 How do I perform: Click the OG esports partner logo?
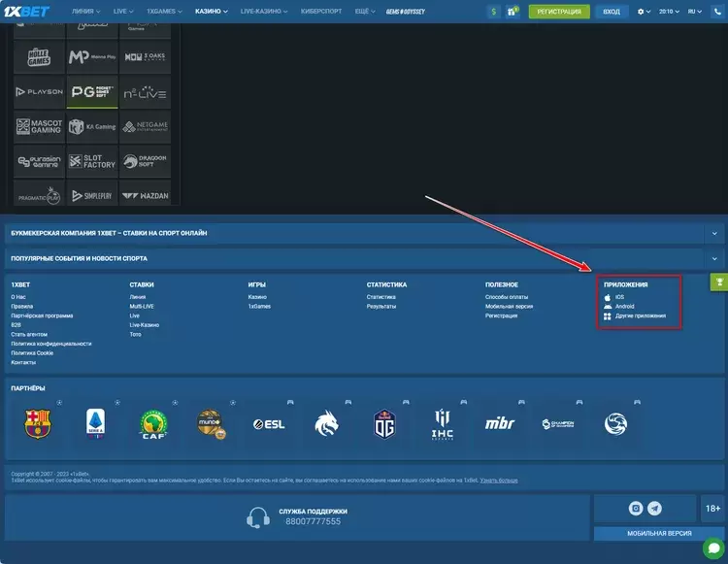384,423
